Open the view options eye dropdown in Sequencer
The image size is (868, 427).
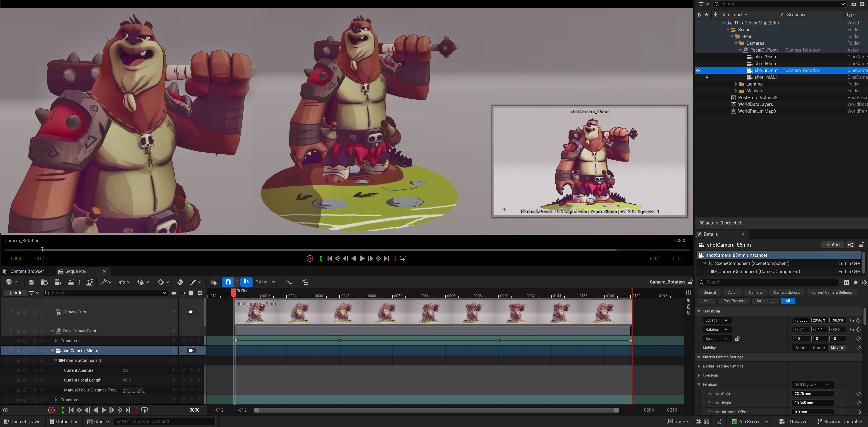point(124,282)
